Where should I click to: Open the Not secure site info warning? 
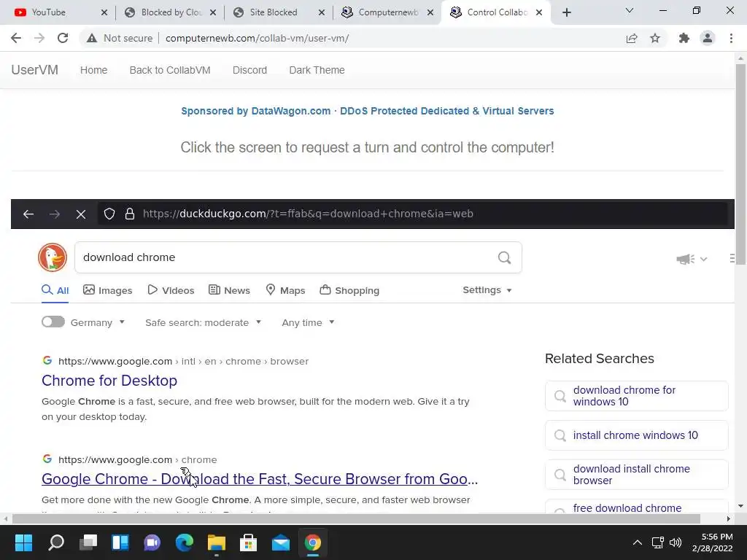point(120,38)
